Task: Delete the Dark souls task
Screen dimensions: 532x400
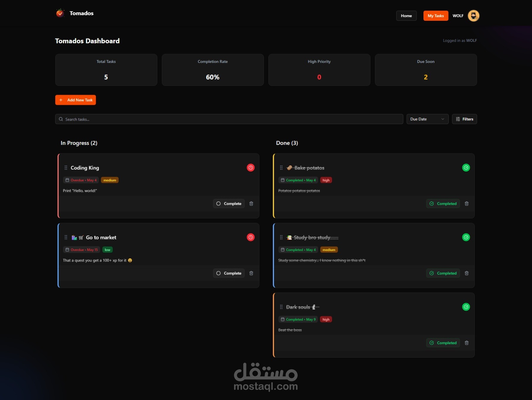Action: point(466,343)
